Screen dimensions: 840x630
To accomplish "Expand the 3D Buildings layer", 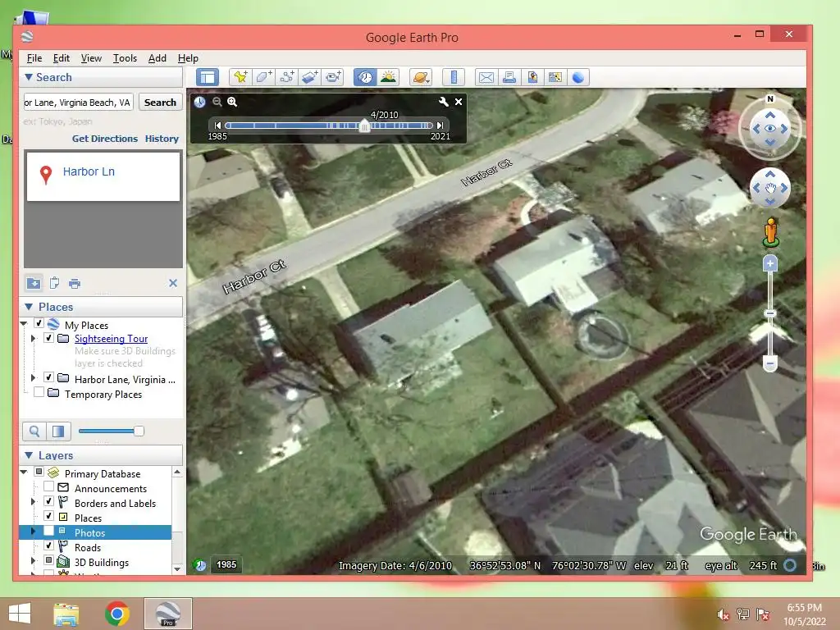I will point(33,561).
